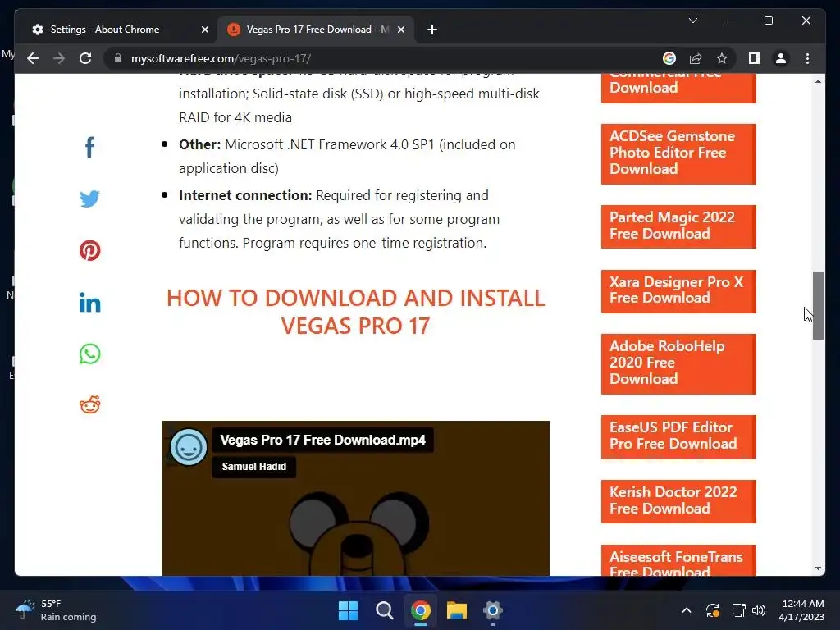Click the scrollbar up arrow
Screen dimensions: 840x630
[x=818, y=81]
